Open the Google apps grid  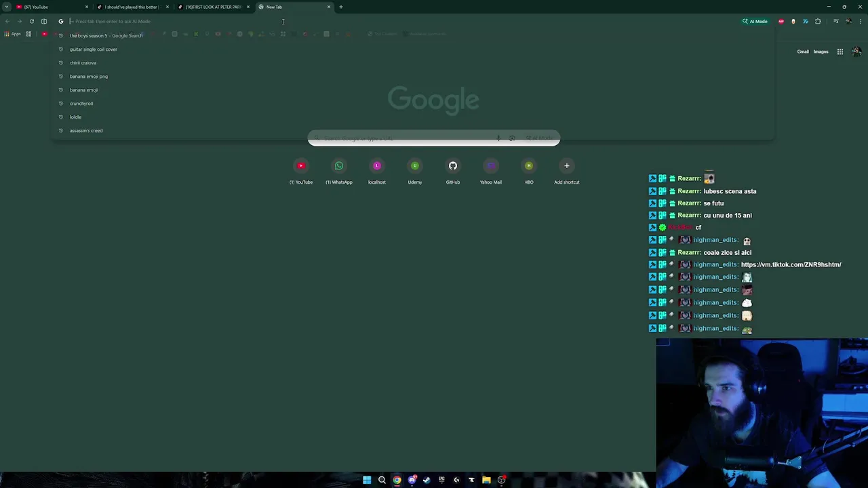pos(840,52)
